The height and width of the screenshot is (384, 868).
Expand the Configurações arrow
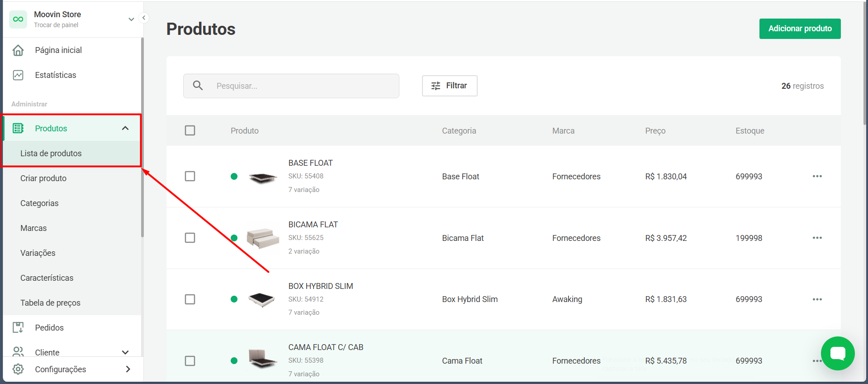click(128, 369)
